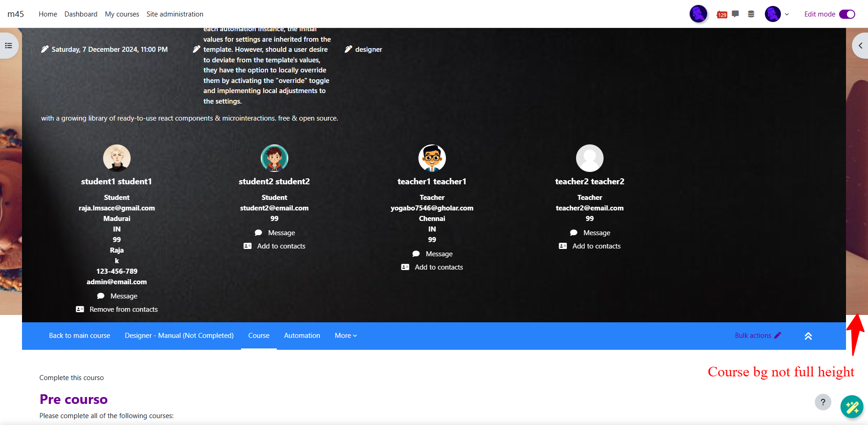The height and width of the screenshot is (425, 868).
Task: Click Bulk actions button
Action: click(758, 336)
